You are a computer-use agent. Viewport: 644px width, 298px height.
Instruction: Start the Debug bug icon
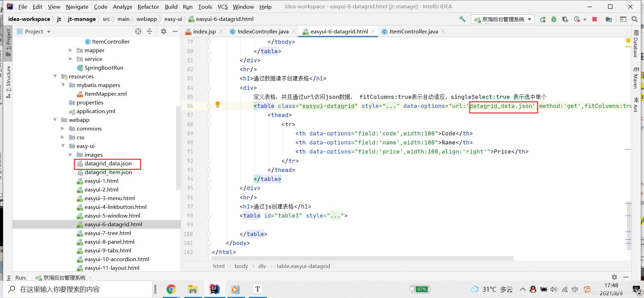554,19
